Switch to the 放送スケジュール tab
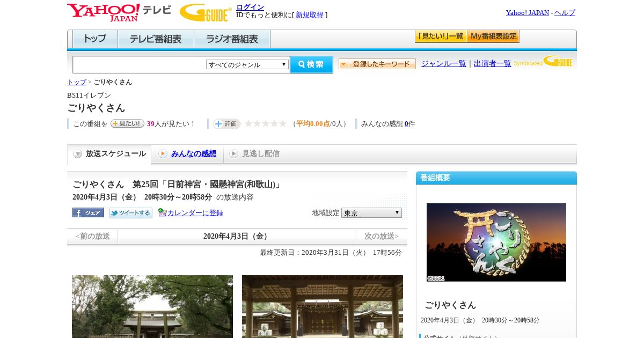This screenshot has width=644, height=338. tap(109, 154)
